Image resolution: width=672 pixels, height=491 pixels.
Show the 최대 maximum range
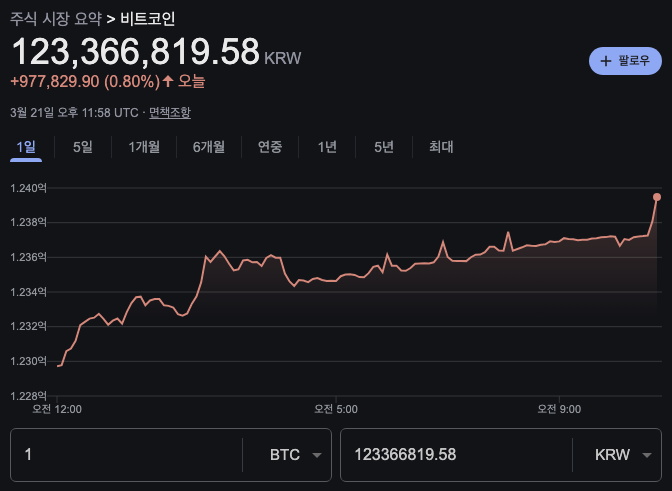(x=441, y=147)
